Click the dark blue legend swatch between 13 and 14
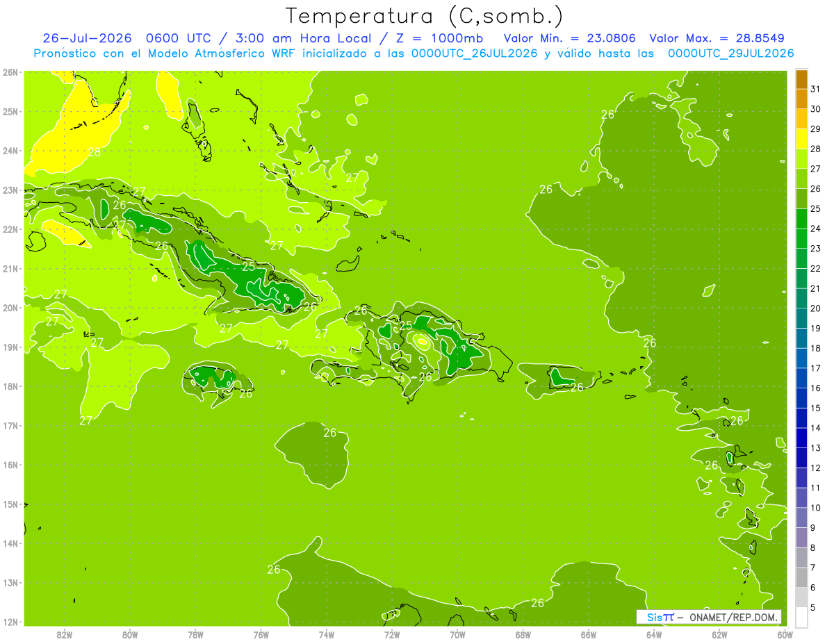 tap(801, 438)
